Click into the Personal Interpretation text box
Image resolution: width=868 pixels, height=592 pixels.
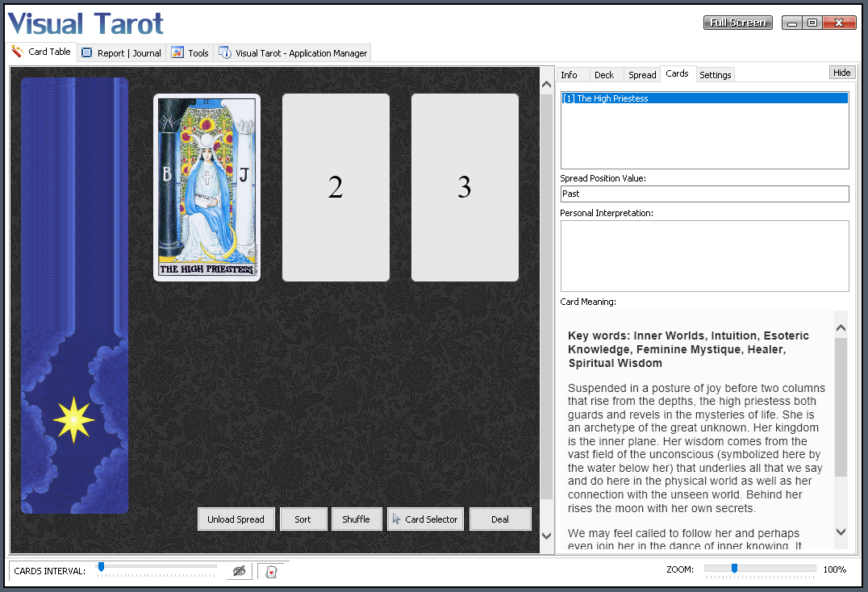(705, 256)
